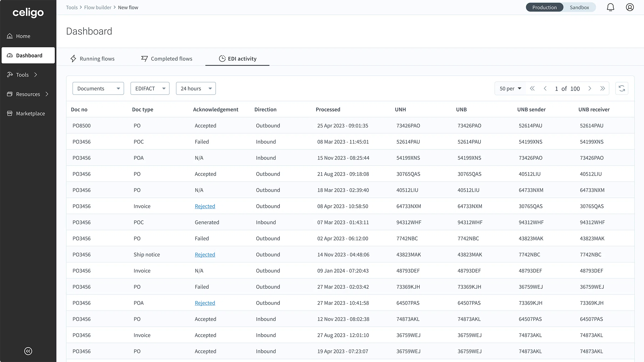
Task: Click Flow builder in the breadcrumb
Action: [x=98, y=8]
